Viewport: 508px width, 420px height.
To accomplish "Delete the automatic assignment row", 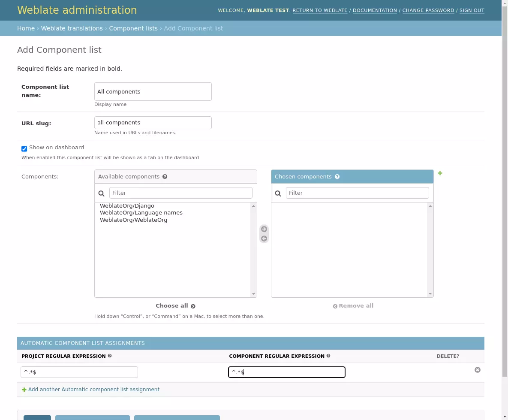I will [478, 370].
